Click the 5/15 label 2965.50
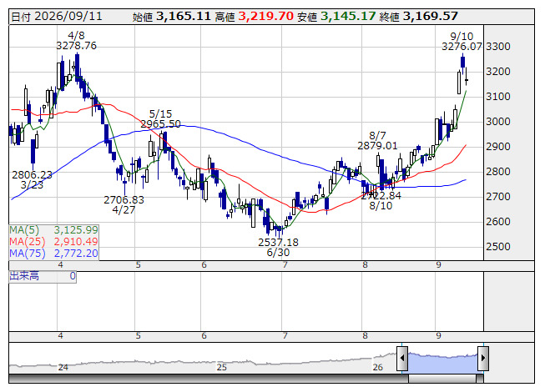Screen dimensions: 545x392 pos(160,118)
